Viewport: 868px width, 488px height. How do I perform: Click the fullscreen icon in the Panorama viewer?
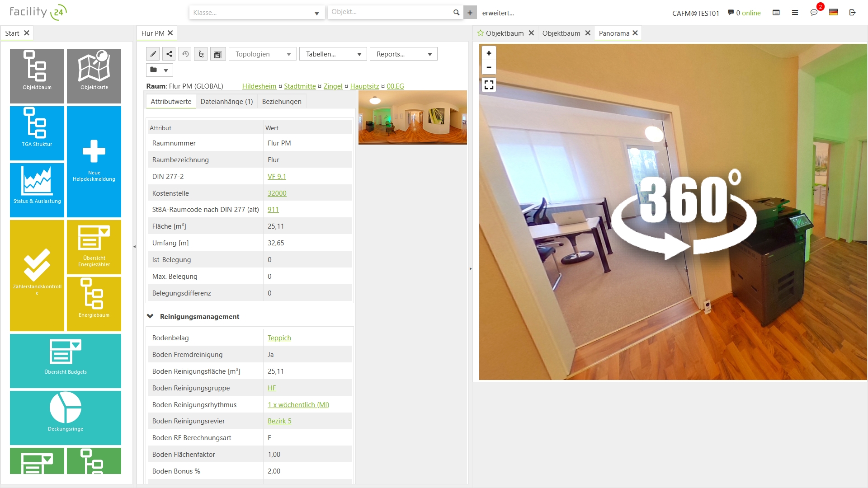pyautogui.click(x=489, y=84)
